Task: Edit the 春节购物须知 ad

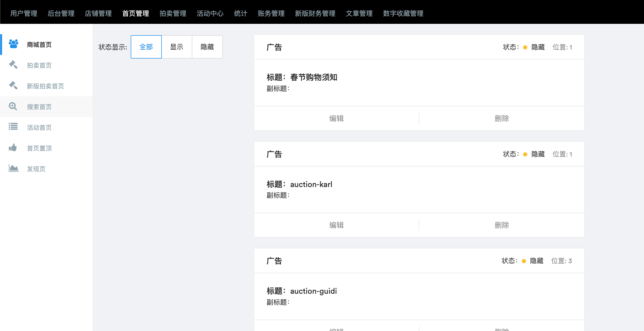Action: (336, 118)
